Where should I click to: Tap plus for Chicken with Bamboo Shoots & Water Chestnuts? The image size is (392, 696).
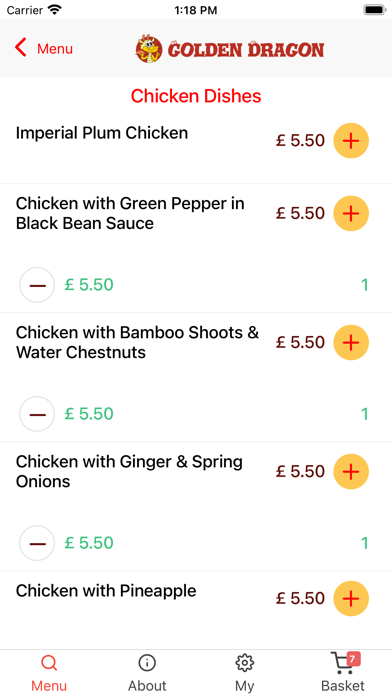pyautogui.click(x=351, y=342)
